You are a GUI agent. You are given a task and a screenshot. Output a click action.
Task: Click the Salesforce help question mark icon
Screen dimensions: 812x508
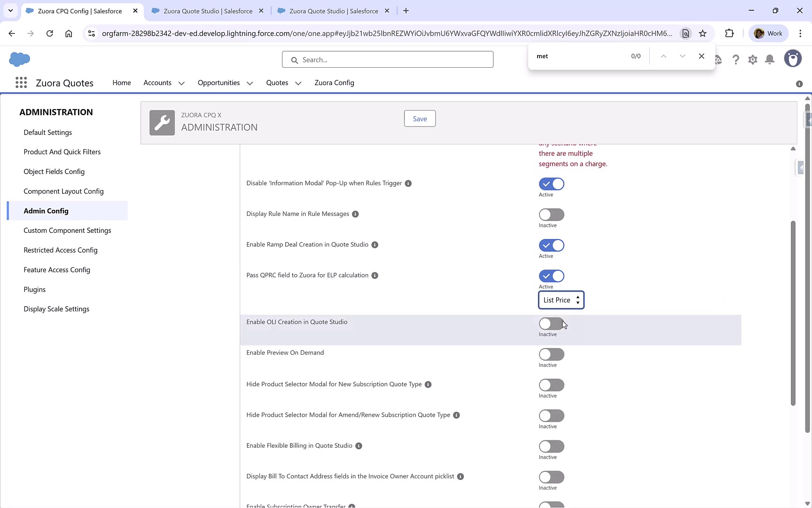pyautogui.click(x=736, y=59)
